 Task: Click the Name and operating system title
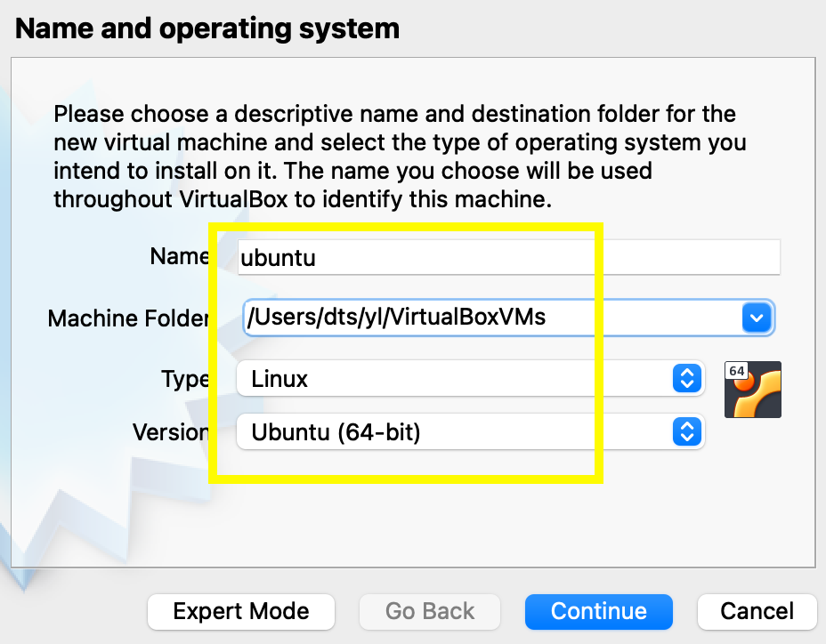point(206,28)
